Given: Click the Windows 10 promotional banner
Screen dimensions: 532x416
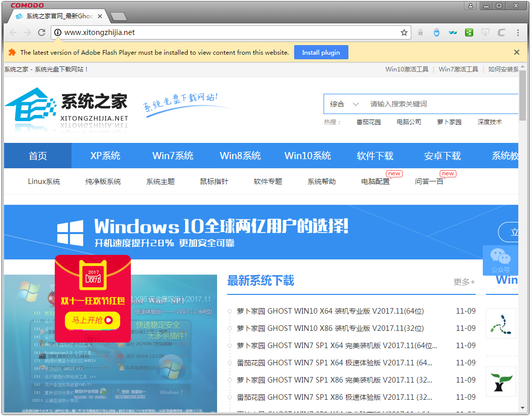Looking at the screenshot, I should [x=261, y=232].
